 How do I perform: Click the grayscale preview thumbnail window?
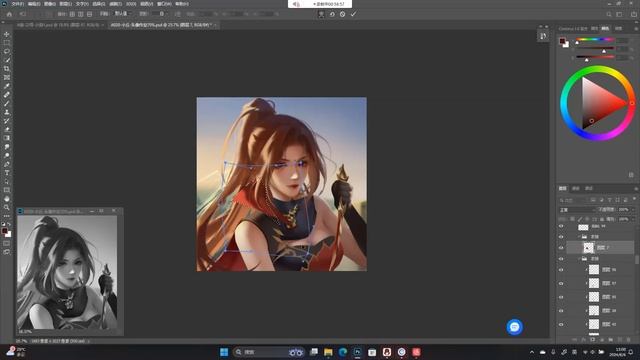(67, 273)
